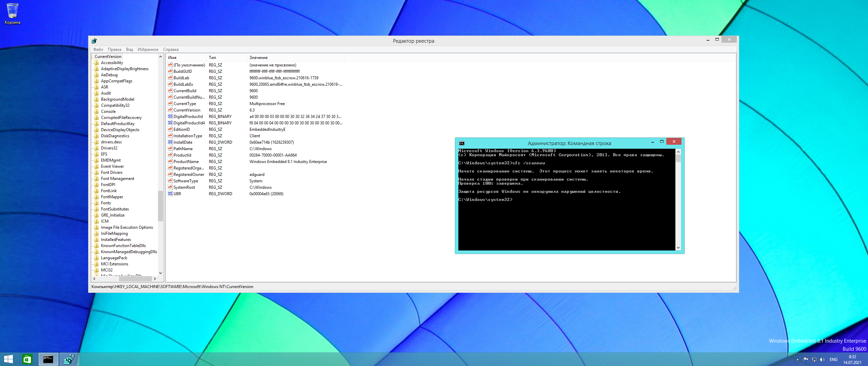868x366 pixels.
Task: Open the Избранное menu
Action: point(148,49)
